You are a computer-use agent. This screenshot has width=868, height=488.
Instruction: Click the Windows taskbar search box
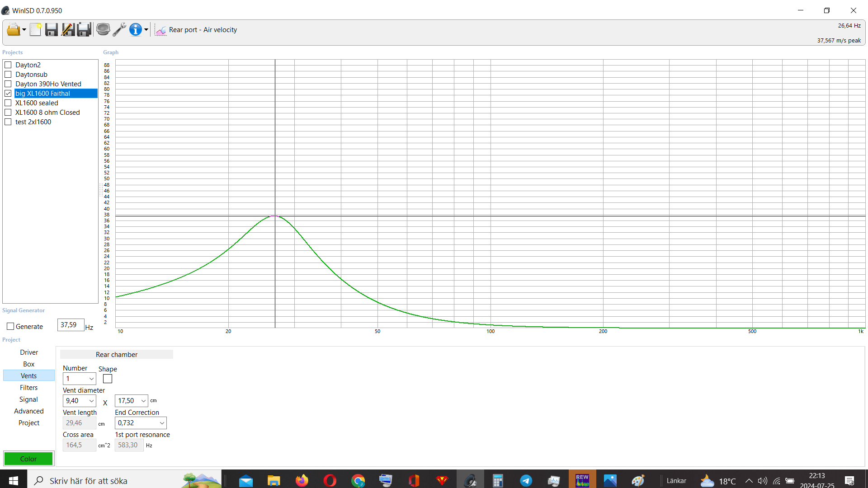click(125, 480)
